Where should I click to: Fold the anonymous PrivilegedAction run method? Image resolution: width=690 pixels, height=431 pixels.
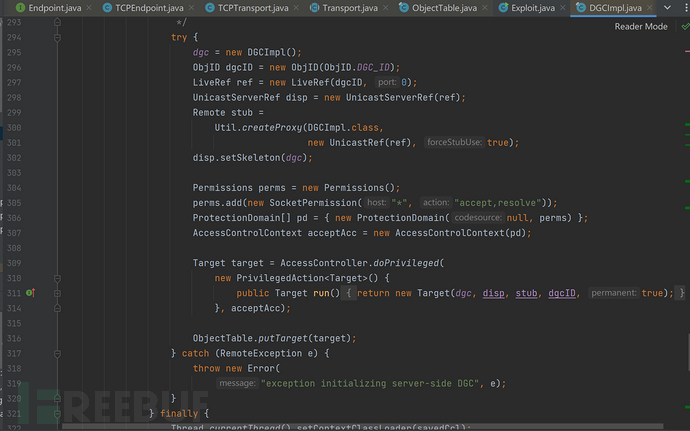click(x=57, y=293)
